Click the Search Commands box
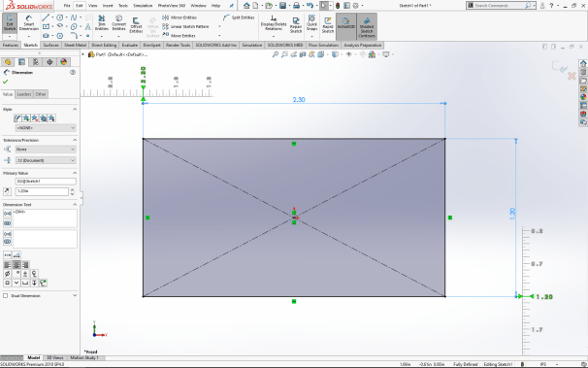This screenshot has width=588, height=368. coord(501,6)
